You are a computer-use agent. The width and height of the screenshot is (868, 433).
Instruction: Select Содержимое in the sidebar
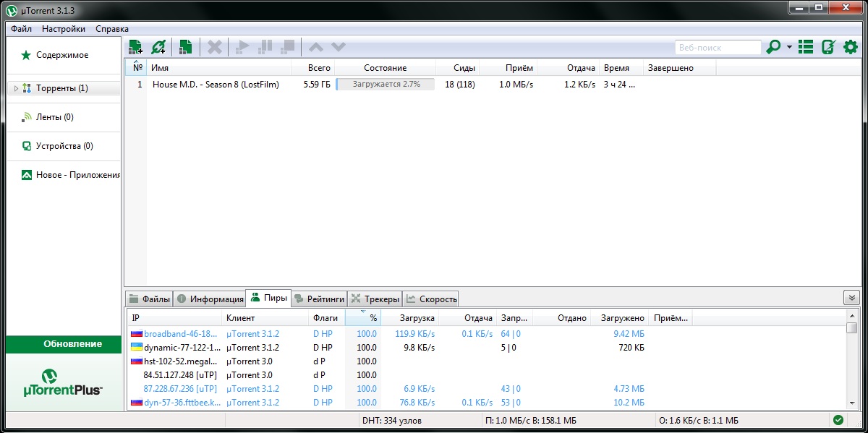(62, 55)
